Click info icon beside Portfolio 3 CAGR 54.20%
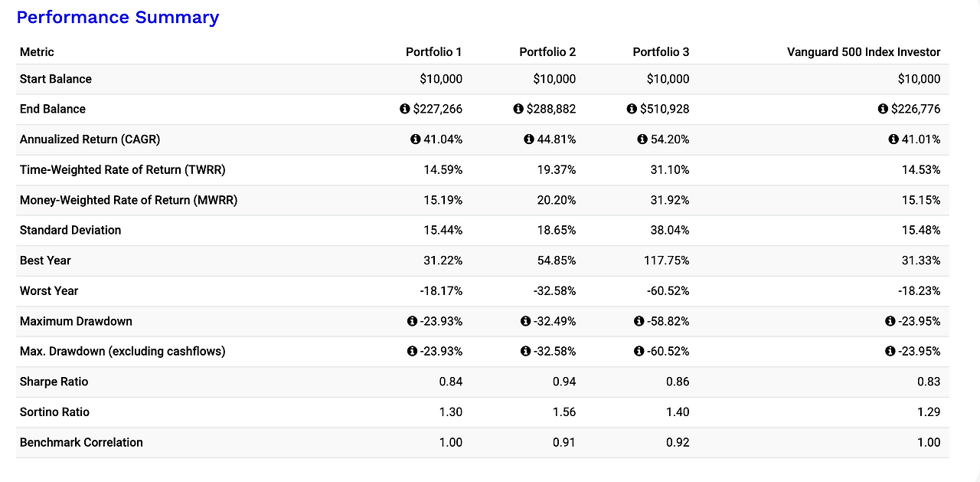This screenshot has width=980, height=482. pos(642,139)
